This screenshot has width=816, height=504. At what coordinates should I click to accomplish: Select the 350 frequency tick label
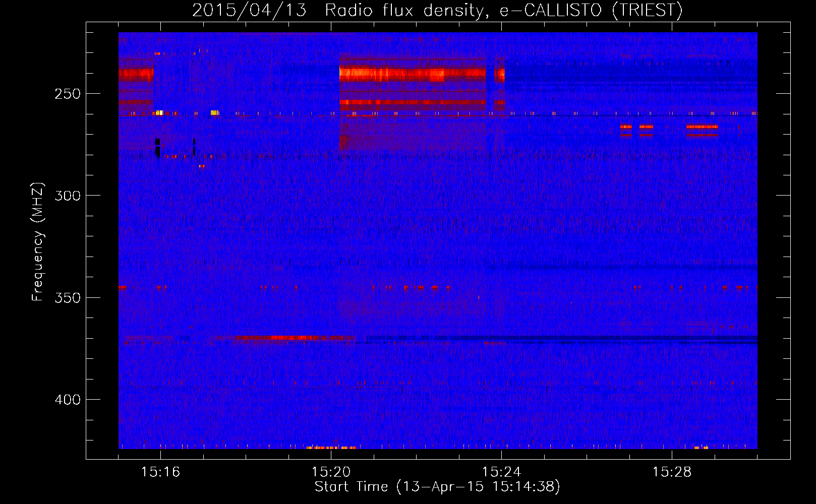tap(68, 298)
